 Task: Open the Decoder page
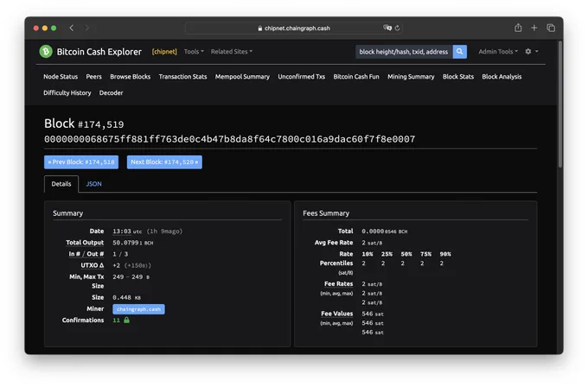tap(111, 93)
